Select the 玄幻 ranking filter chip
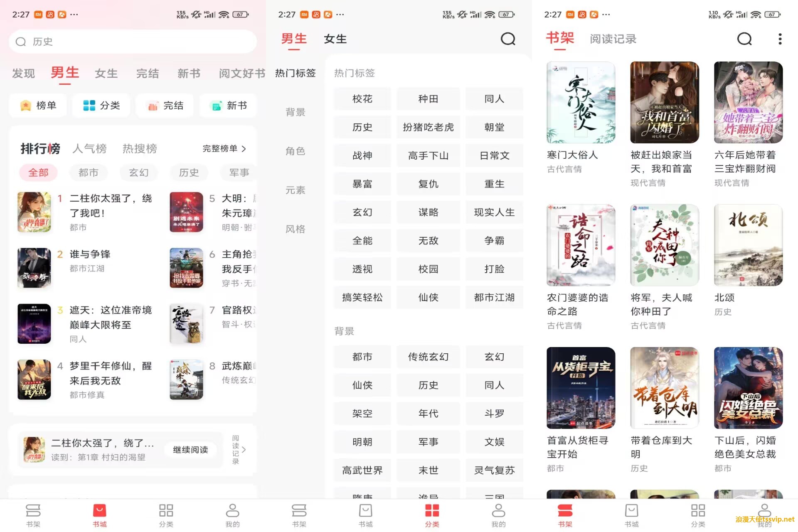Screen dimensions: 798x532 (139, 172)
